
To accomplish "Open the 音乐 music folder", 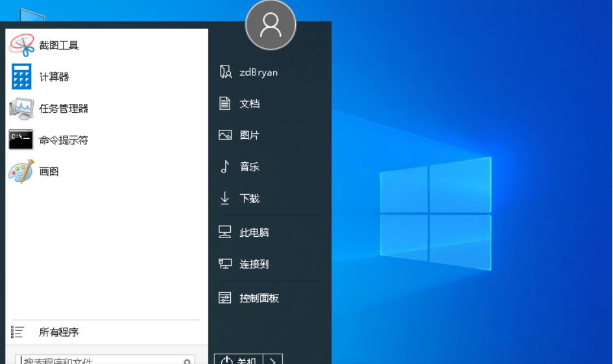I will 249,167.
